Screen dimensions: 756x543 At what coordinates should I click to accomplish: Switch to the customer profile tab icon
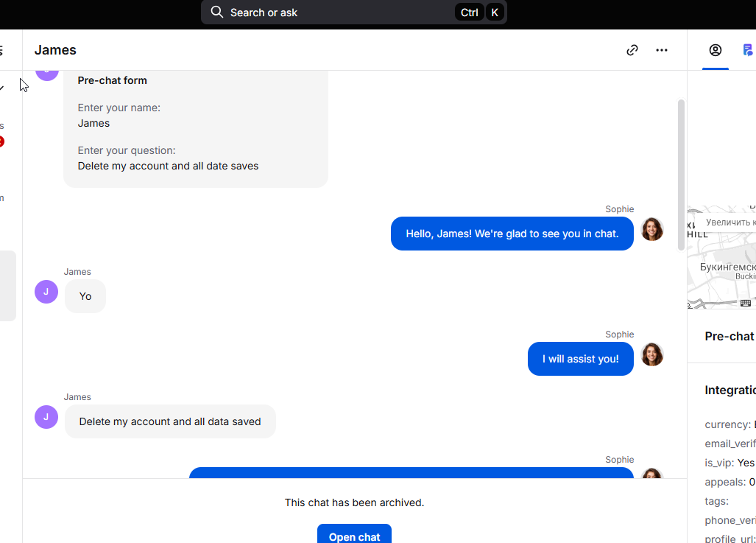click(715, 50)
